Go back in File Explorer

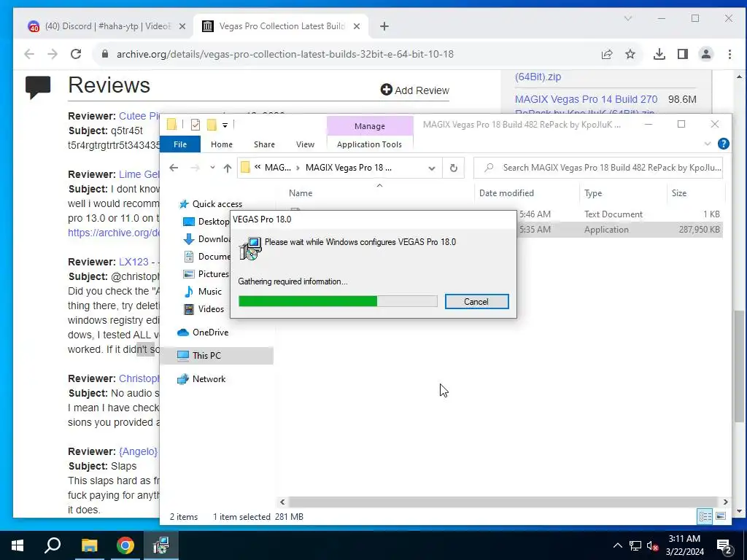[174, 168]
